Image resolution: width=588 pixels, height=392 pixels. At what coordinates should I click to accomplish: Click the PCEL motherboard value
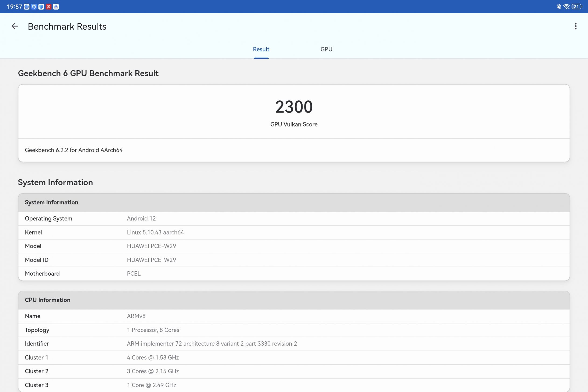click(134, 274)
